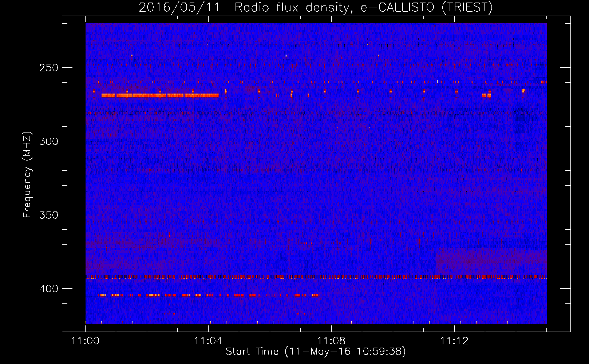Image resolution: width=589 pixels, height=364 pixels.
Task: Click the 11:12 time tick label
Action: pyautogui.click(x=454, y=341)
